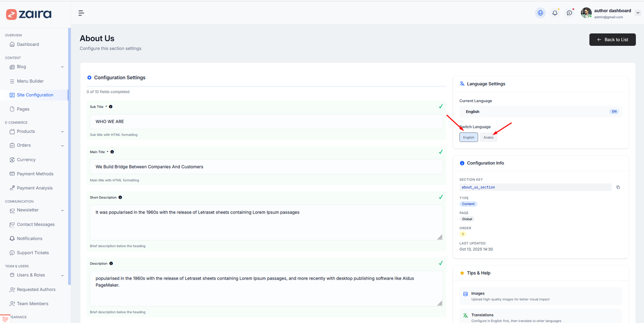
Task: Click the Short Description info icon
Action: 120,198
